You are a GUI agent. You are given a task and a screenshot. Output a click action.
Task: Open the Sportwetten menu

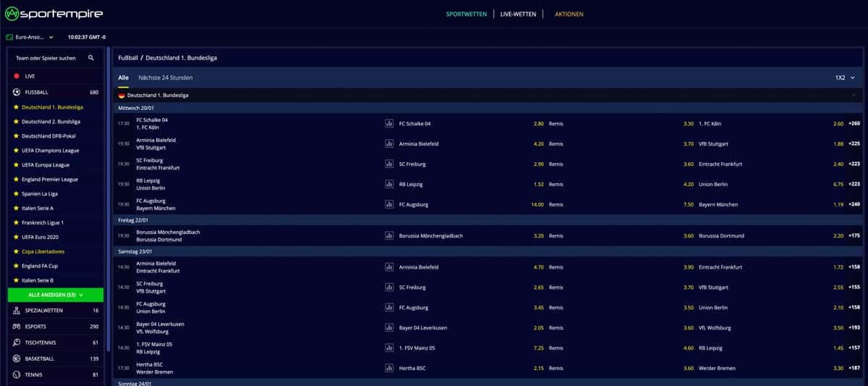[467, 14]
